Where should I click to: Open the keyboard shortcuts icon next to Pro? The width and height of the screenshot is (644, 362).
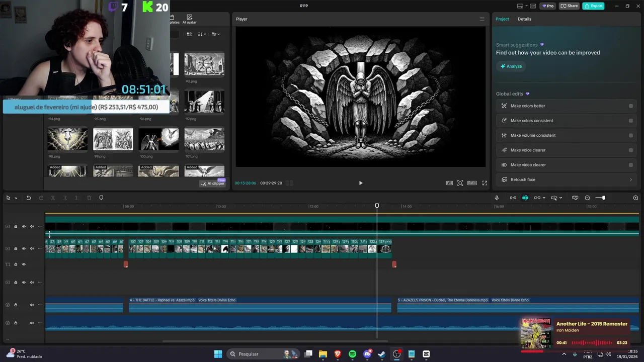[533, 6]
